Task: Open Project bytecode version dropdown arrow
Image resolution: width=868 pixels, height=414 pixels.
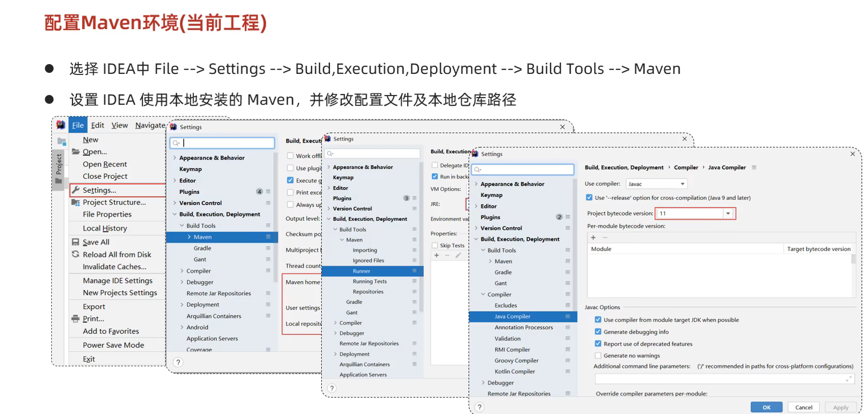Action: tap(728, 213)
